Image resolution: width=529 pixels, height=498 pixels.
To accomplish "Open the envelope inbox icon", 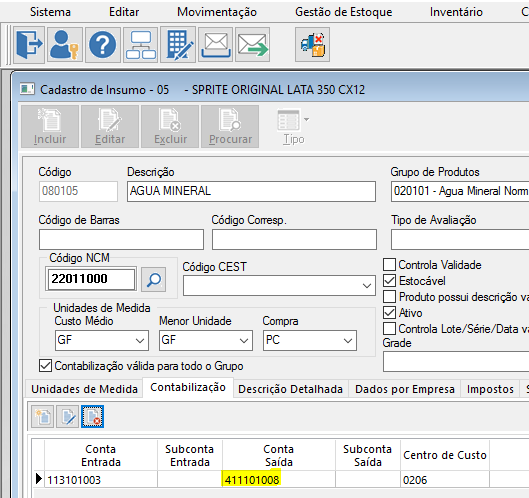I will 216,45.
